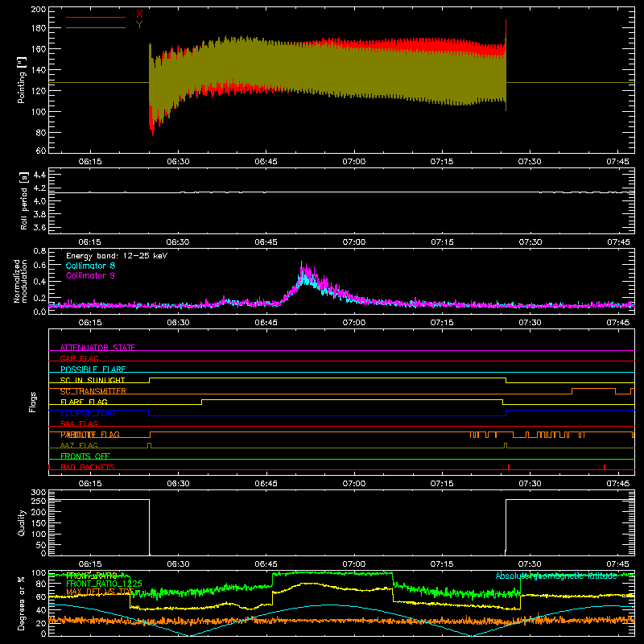Click the cyan Collimator 8 legend label

tap(90, 266)
